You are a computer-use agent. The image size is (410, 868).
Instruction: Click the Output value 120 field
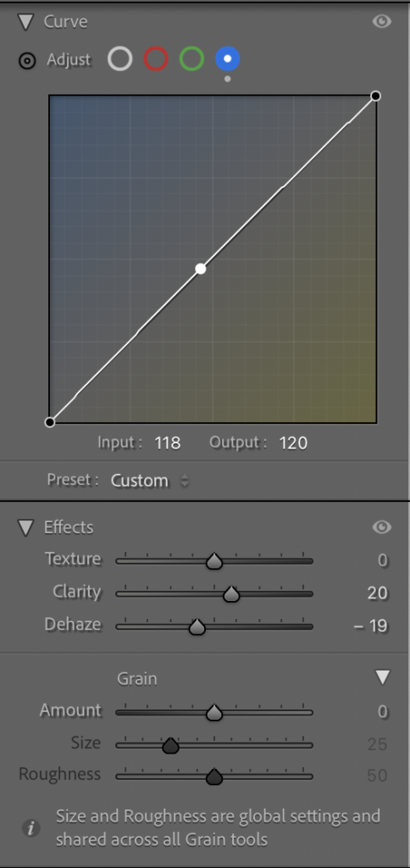[293, 442]
